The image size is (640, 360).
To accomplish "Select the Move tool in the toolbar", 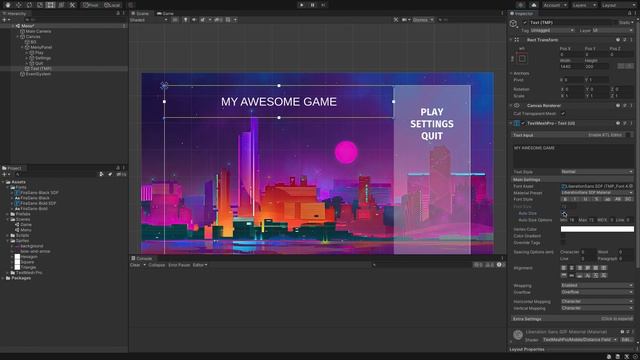I will click(x=18, y=5).
